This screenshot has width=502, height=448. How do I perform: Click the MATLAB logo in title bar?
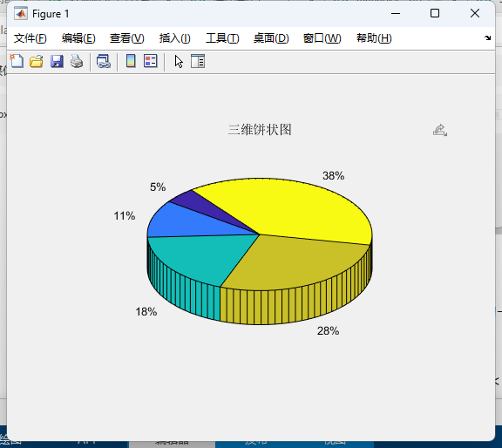pos(21,14)
